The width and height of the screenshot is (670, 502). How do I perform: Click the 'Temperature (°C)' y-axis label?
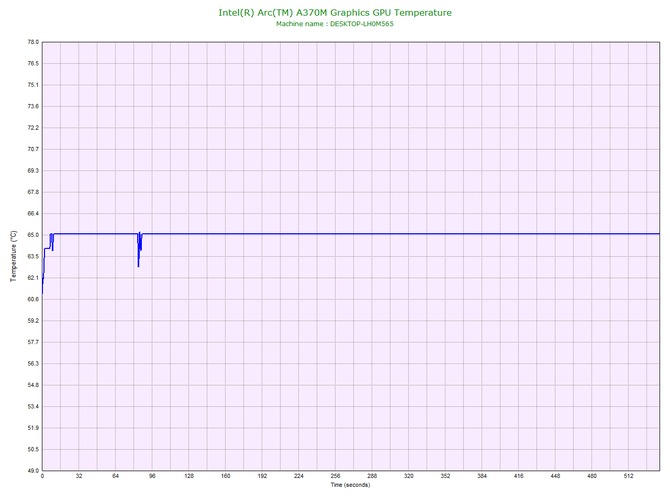14,256
